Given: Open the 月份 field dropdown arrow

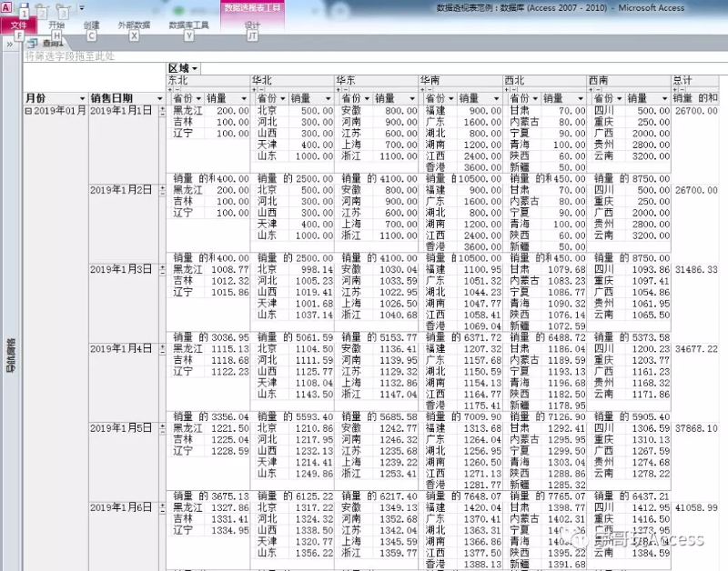Looking at the screenshot, I should [x=81, y=98].
